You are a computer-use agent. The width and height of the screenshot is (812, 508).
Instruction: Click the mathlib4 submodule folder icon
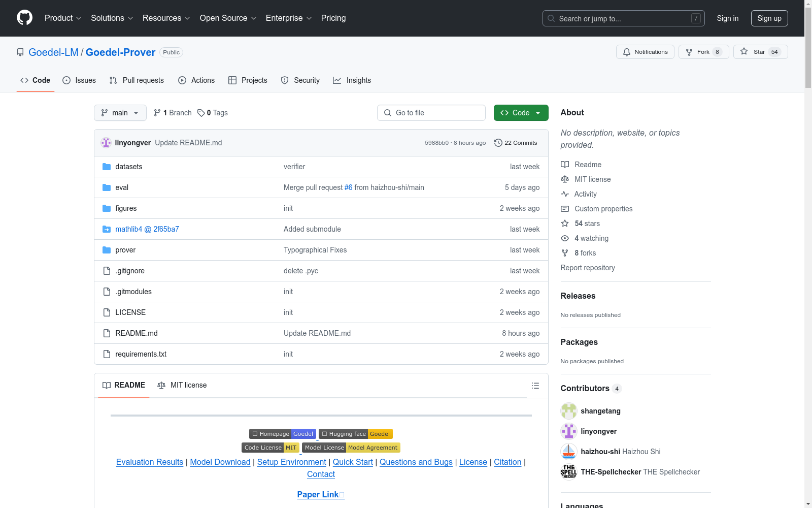coord(107,229)
